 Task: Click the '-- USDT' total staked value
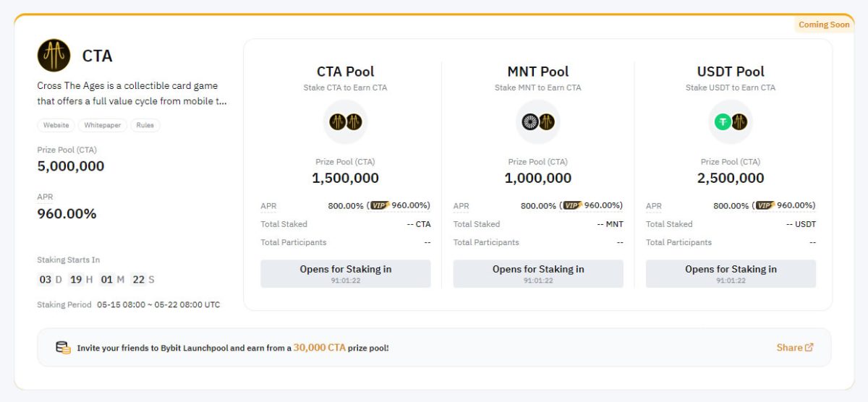(x=801, y=224)
